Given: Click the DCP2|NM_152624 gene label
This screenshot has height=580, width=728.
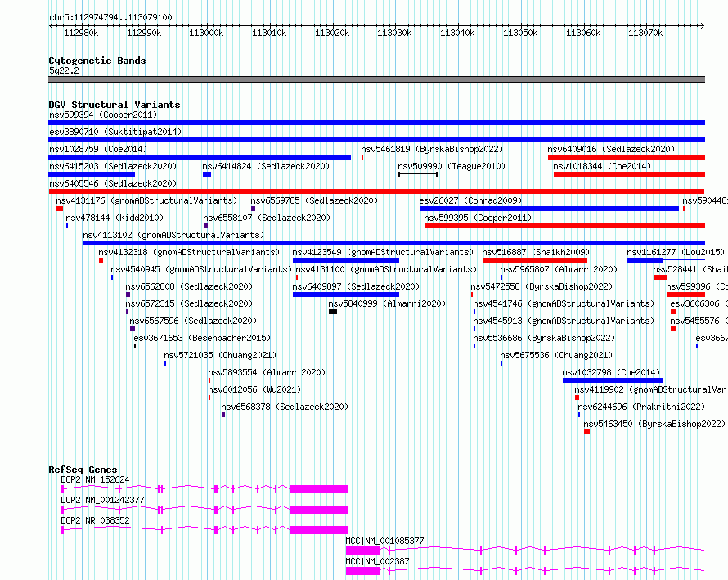Looking at the screenshot, I should point(95,479).
